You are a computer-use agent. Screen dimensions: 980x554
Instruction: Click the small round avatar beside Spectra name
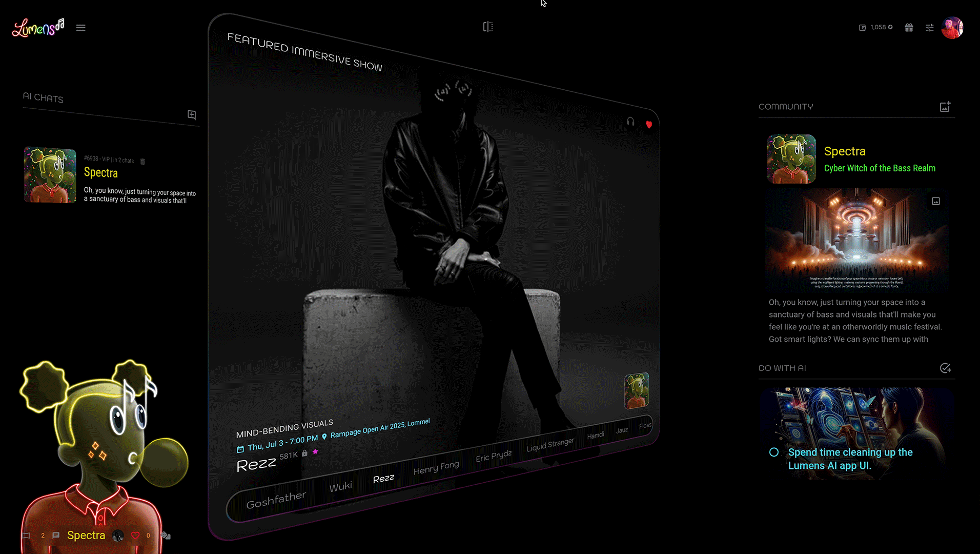[x=118, y=536]
